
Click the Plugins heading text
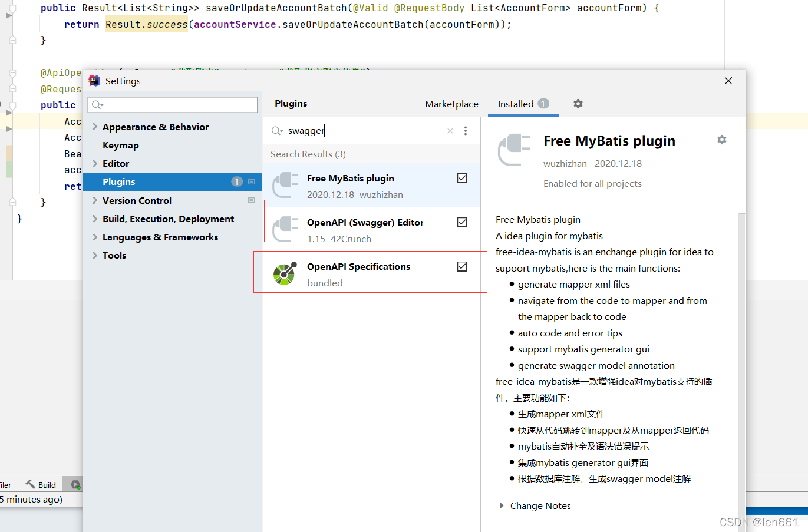click(x=291, y=103)
